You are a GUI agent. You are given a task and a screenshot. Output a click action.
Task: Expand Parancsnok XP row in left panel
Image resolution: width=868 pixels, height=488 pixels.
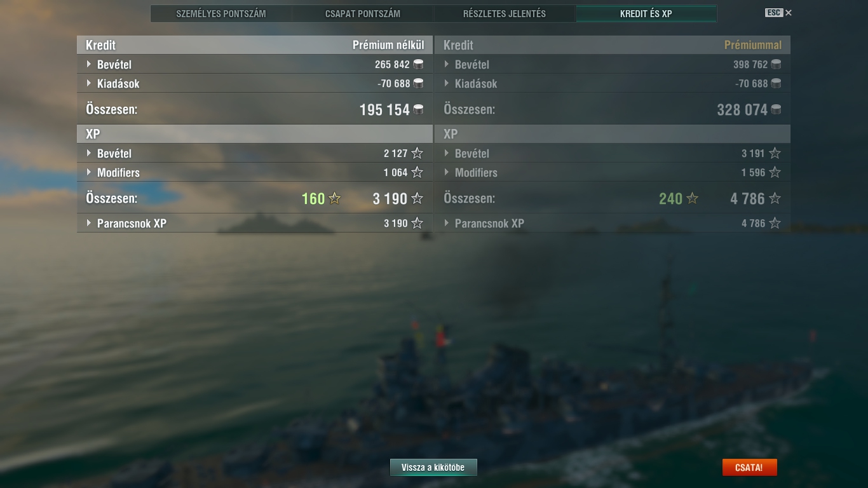(255, 223)
